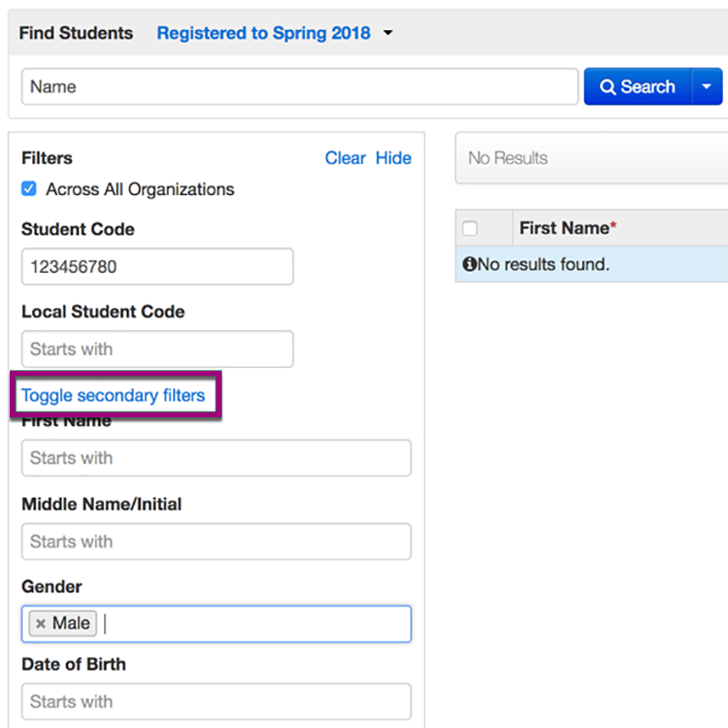Viewport: 728px width, 728px height.
Task: Remove the Male gender tag
Action: click(x=41, y=624)
